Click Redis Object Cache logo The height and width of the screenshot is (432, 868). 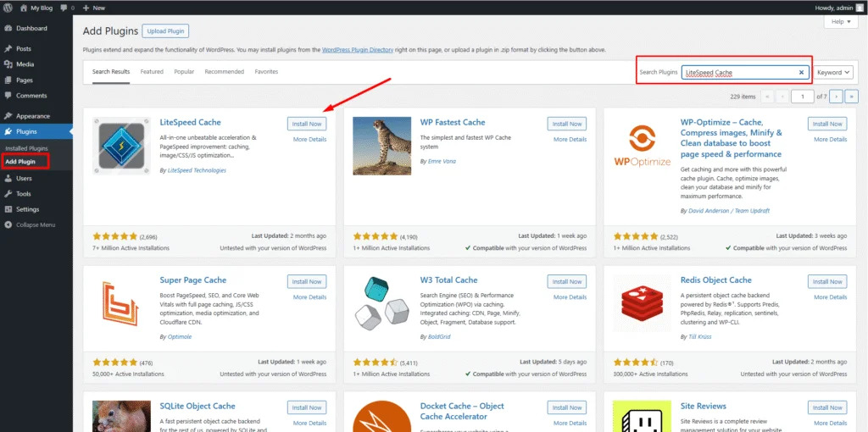tap(643, 303)
